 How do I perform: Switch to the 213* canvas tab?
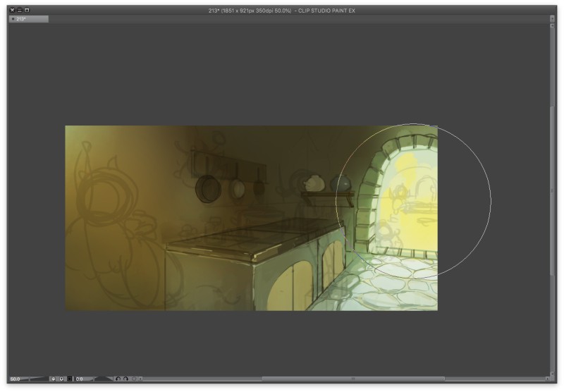pyautogui.click(x=28, y=19)
